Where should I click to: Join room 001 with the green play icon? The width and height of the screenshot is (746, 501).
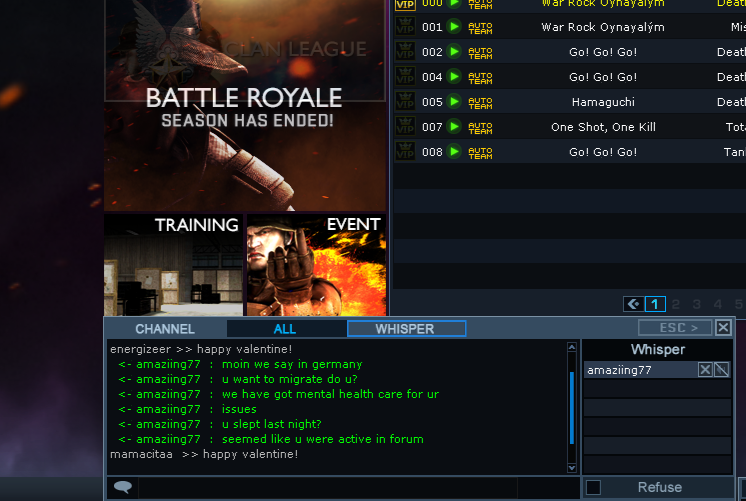(454, 26)
